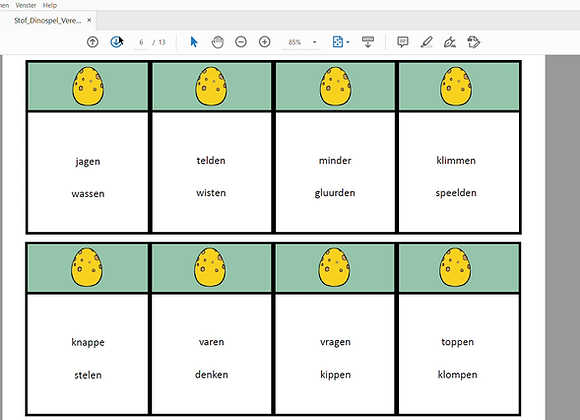Click the fit page view icon

pos(337,42)
